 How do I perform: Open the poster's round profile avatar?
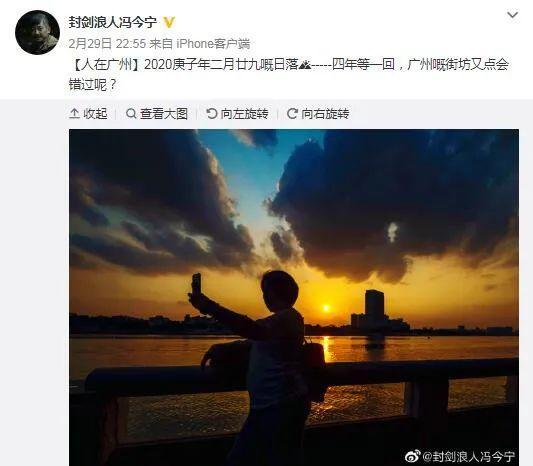(37, 32)
